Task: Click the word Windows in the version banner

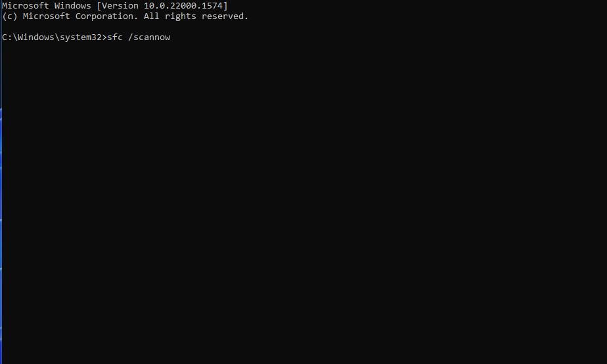Action: point(72,6)
